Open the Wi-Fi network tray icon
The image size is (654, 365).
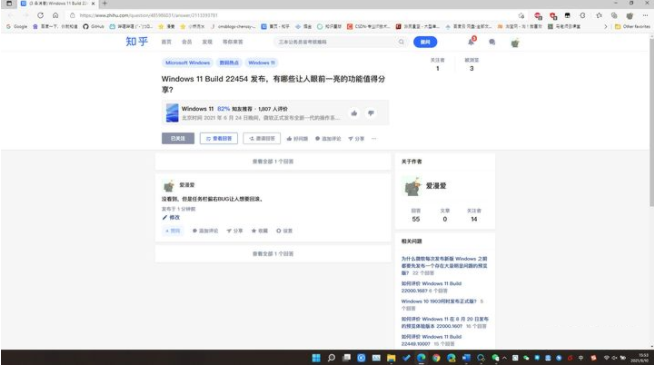point(607,357)
